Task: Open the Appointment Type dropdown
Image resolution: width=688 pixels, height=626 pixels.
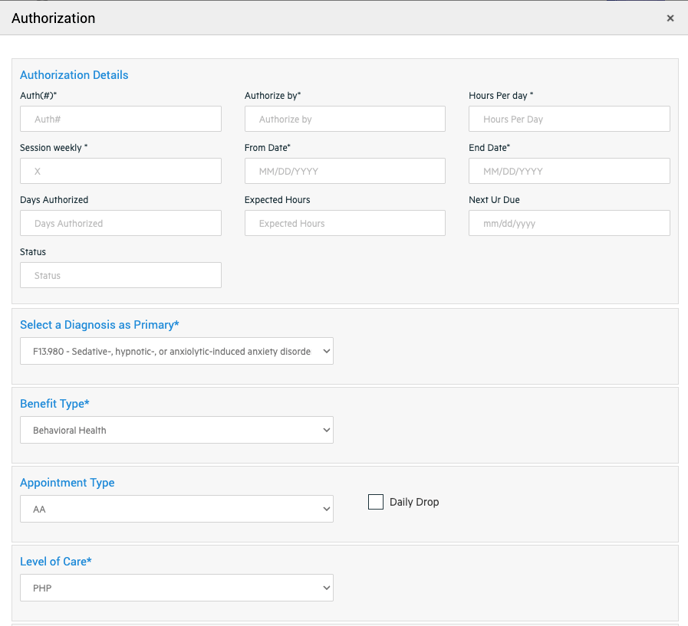Action: tap(176, 509)
